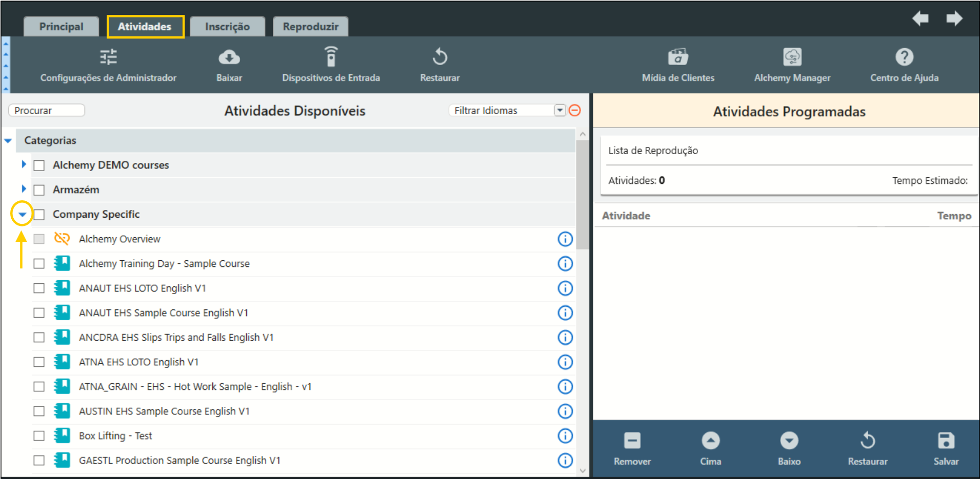Click the Procurar search field
The height and width of the screenshot is (479, 980).
pyautogui.click(x=47, y=111)
